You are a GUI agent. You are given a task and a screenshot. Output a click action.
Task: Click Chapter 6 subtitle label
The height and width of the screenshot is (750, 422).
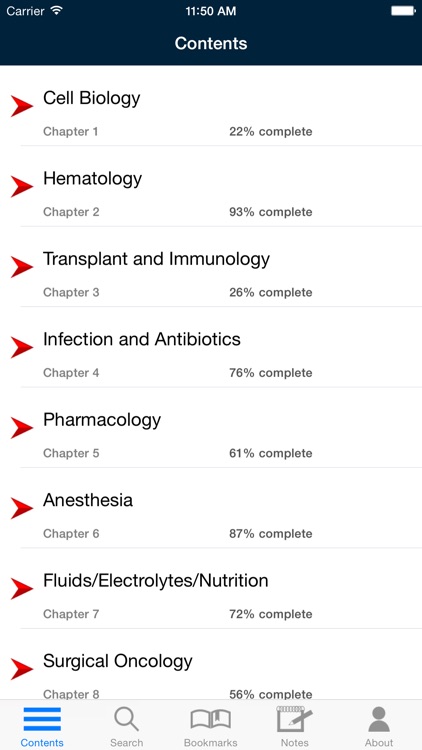coord(71,533)
